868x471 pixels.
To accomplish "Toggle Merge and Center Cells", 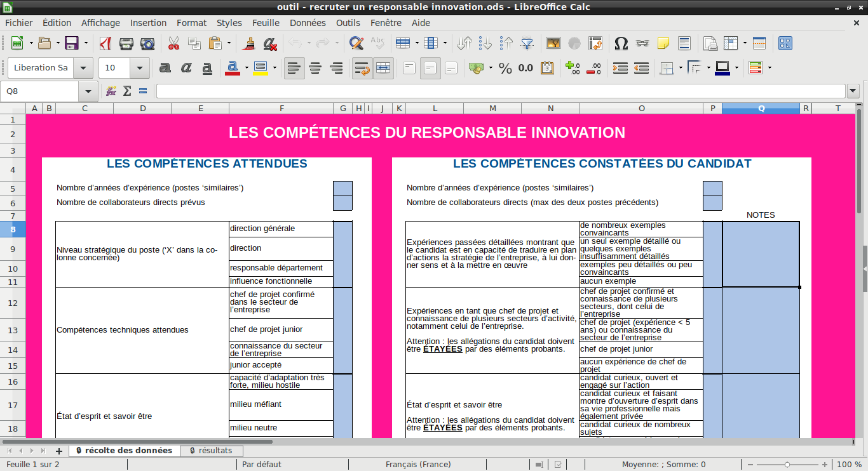I will (x=383, y=68).
